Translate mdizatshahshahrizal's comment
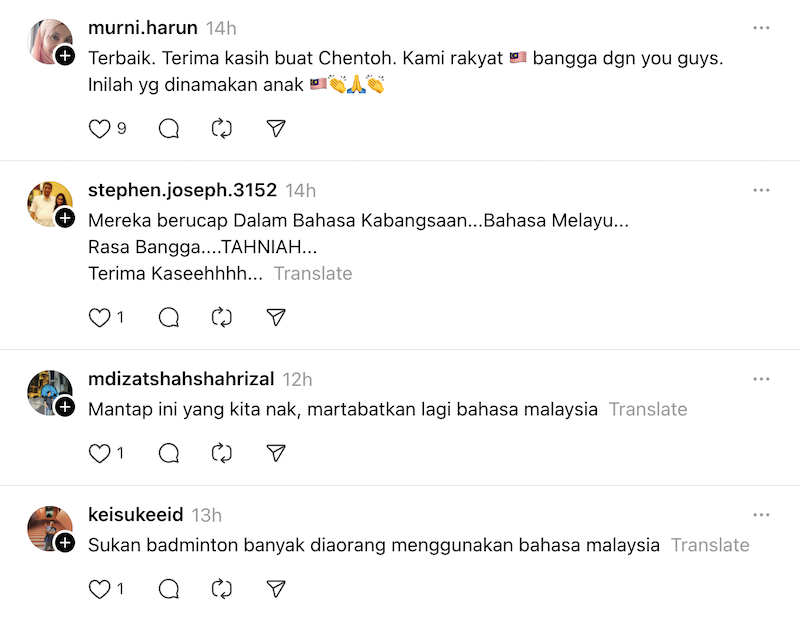 pyautogui.click(x=648, y=409)
